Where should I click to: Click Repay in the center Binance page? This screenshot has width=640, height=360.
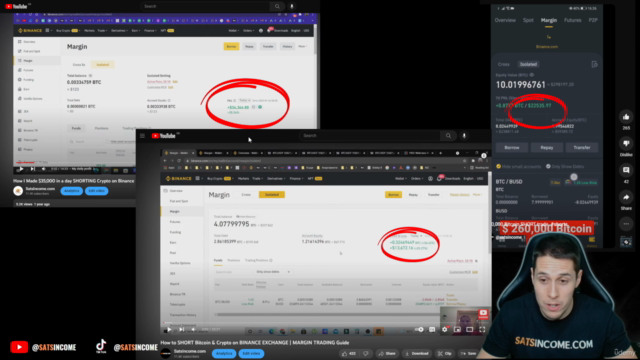(x=413, y=195)
